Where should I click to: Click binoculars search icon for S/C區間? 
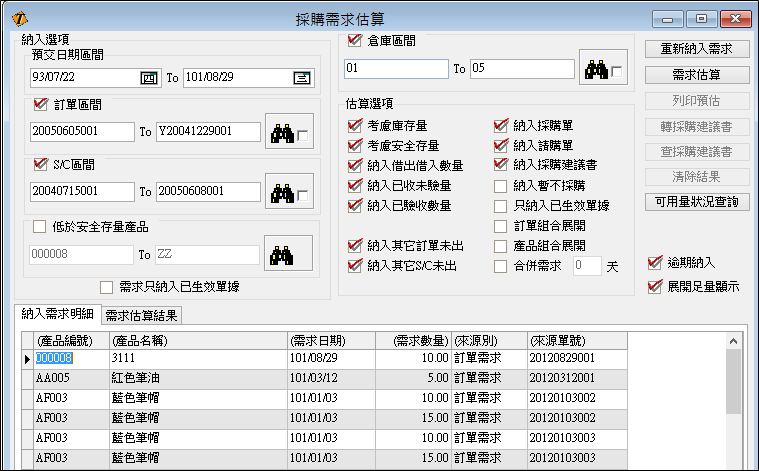coord(279,191)
